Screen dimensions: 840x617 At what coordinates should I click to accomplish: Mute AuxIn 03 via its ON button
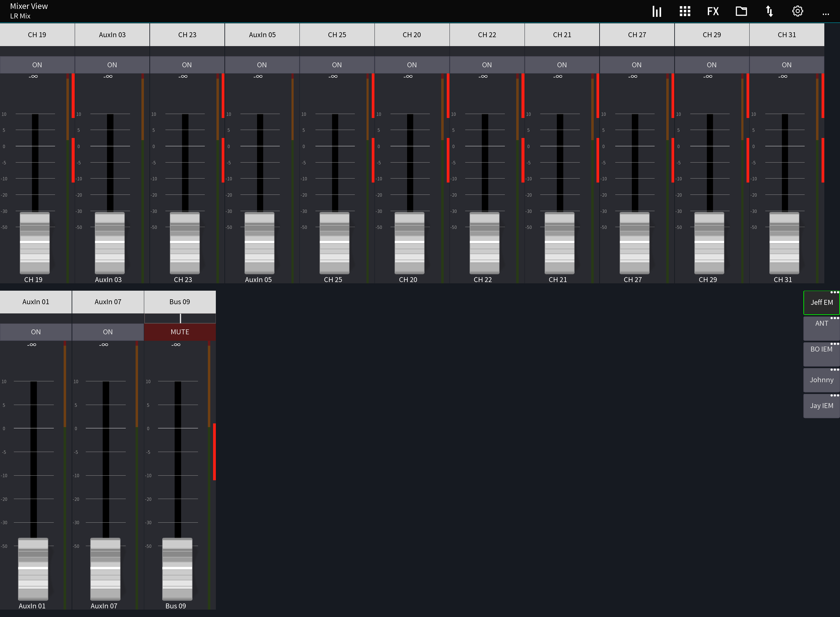tap(112, 65)
